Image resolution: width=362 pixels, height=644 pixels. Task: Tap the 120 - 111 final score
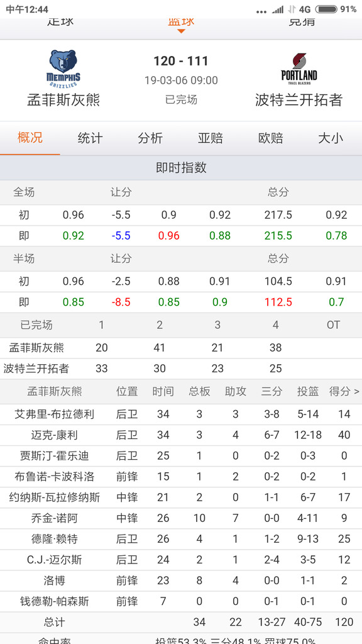181,61
